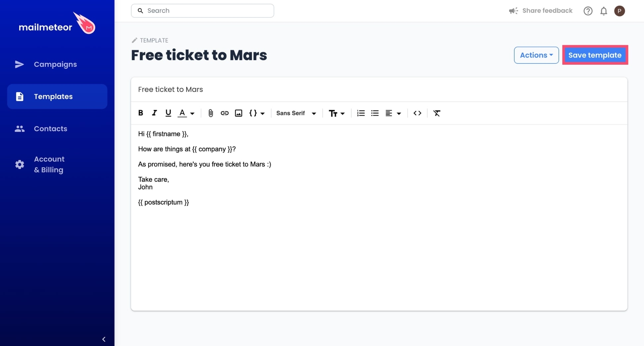Click the Campaigns paper plane icon
Screen dimensions: 644x346
(x=20, y=64)
